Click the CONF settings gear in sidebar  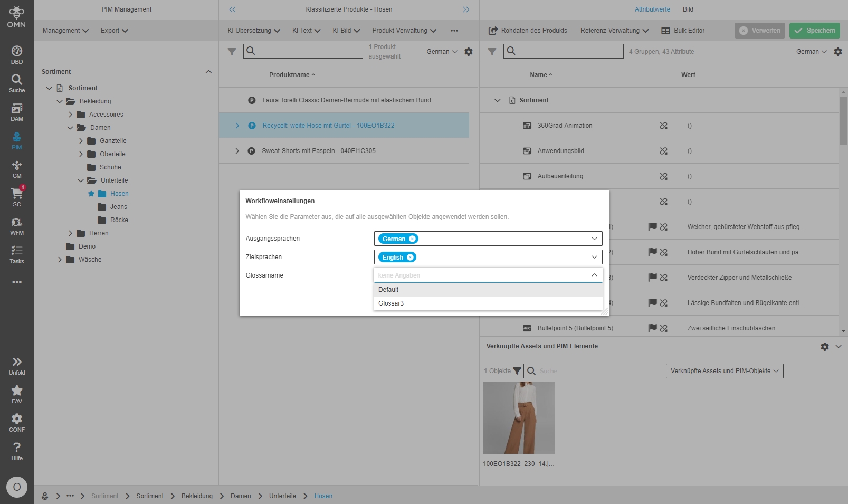(x=17, y=422)
